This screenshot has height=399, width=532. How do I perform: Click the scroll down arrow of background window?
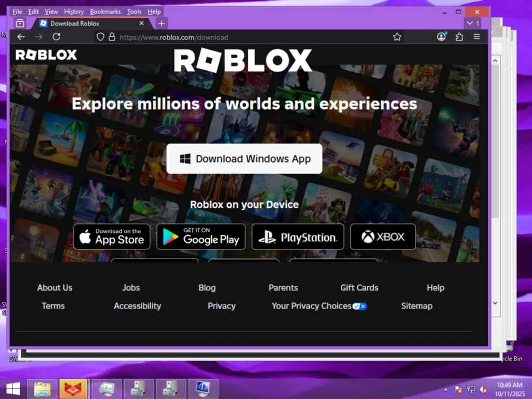(x=495, y=303)
